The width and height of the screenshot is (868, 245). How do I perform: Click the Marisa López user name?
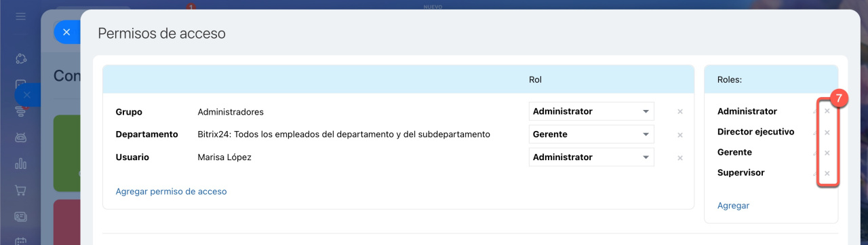[224, 157]
